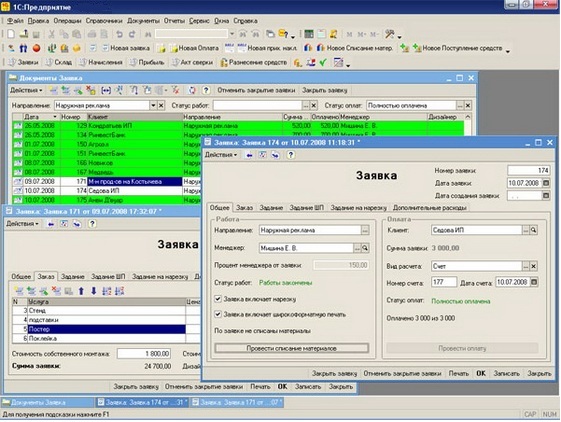Click Провести списание материалов button

[x=292, y=348]
